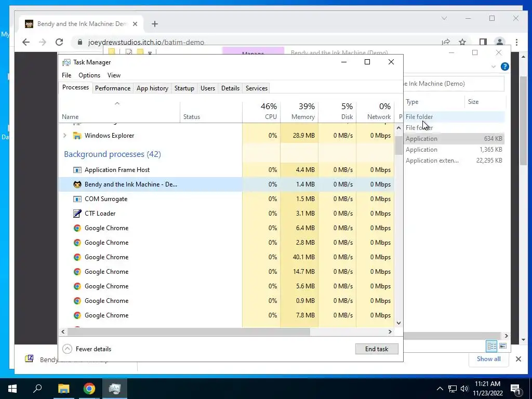Show hidden system tray icons
Viewport: 532px width, 399px height.
tap(440, 389)
